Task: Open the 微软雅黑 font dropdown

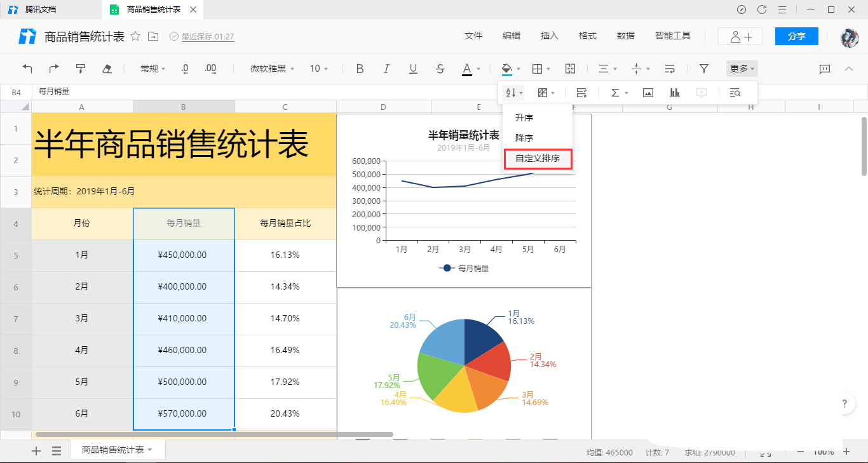Action: 273,69
